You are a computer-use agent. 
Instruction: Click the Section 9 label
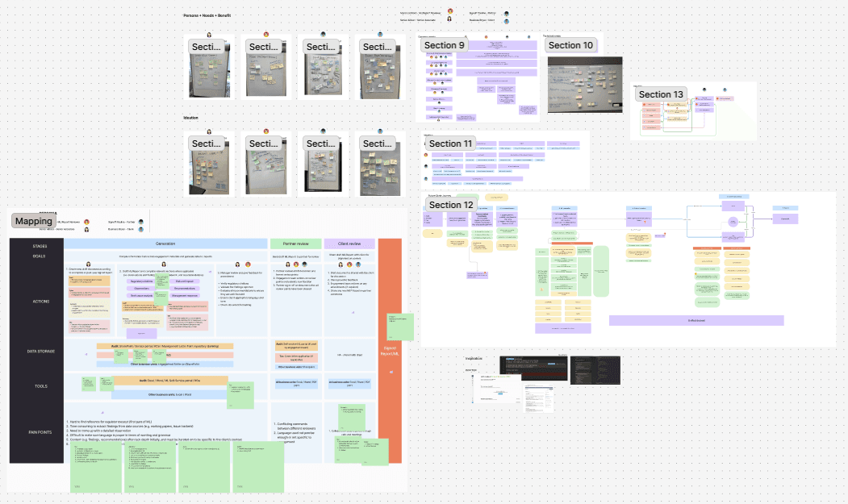(x=445, y=45)
